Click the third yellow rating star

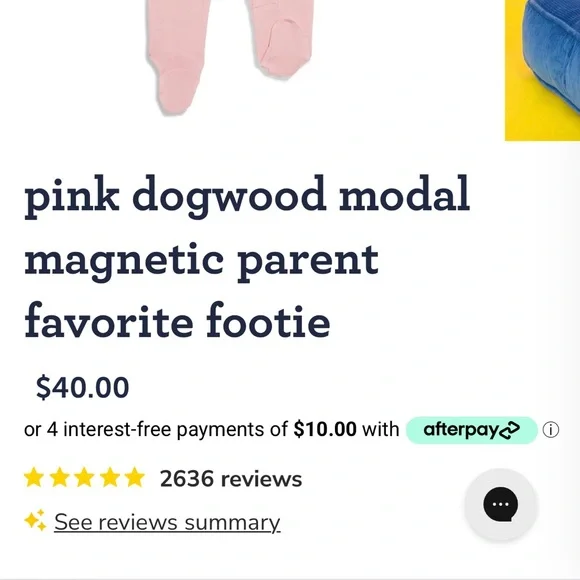tap(84, 477)
